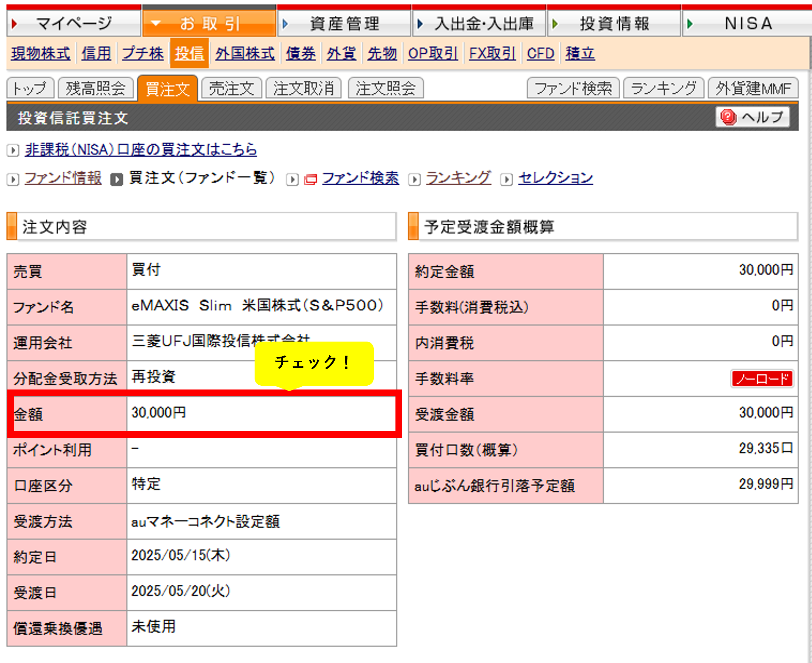812x663 pixels.
Task: Click the 償還乗換優遇 value 未使用
Action: tap(153, 627)
